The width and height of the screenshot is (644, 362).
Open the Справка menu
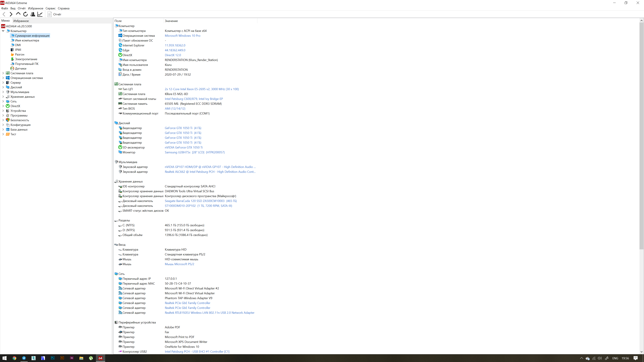[64, 8]
